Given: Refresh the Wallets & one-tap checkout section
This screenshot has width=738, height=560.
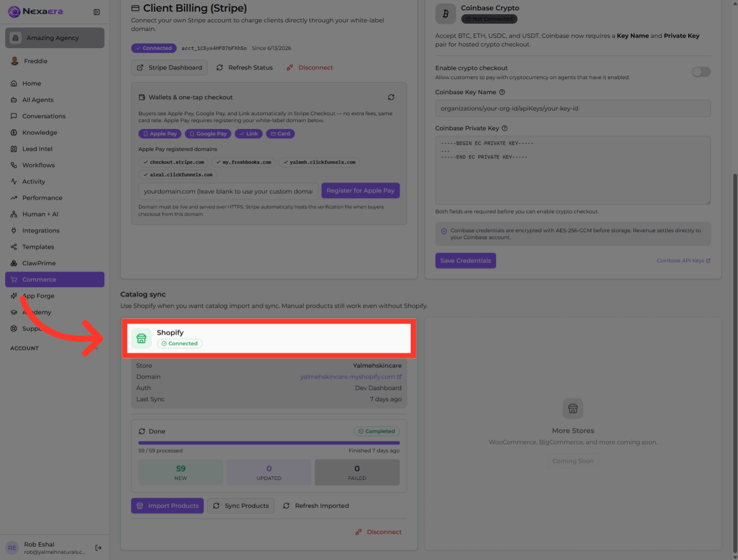Looking at the screenshot, I should (x=391, y=97).
